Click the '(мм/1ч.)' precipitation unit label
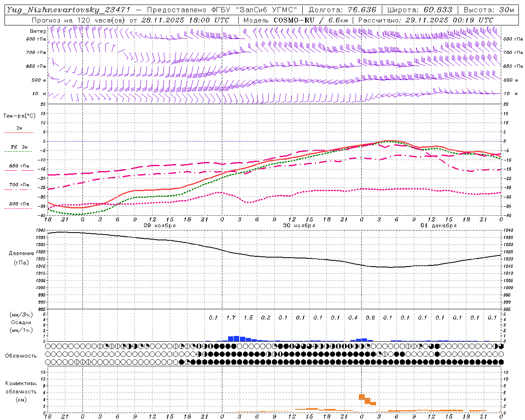Image resolution: width=525 pixels, height=420 pixels. tap(21, 330)
